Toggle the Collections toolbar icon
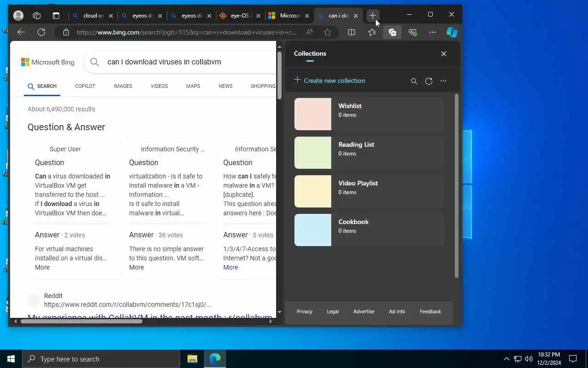Viewport: 588px width, 368px height. pos(392,32)
